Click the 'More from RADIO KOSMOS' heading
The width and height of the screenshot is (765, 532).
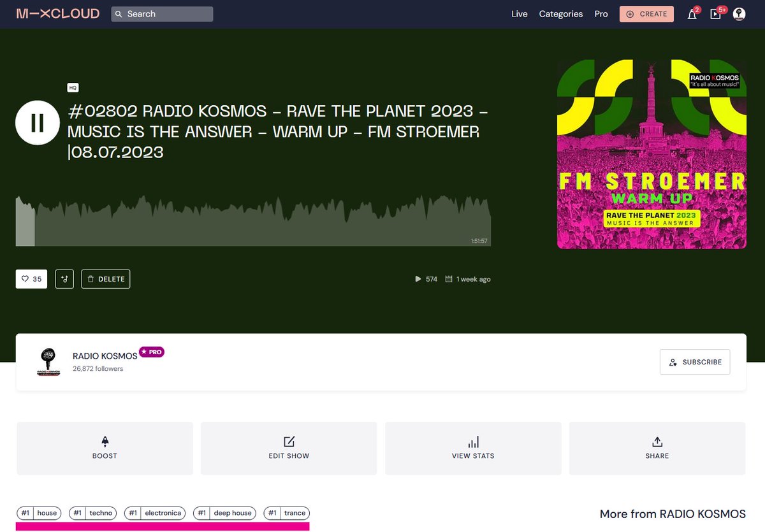coord(673,514)
